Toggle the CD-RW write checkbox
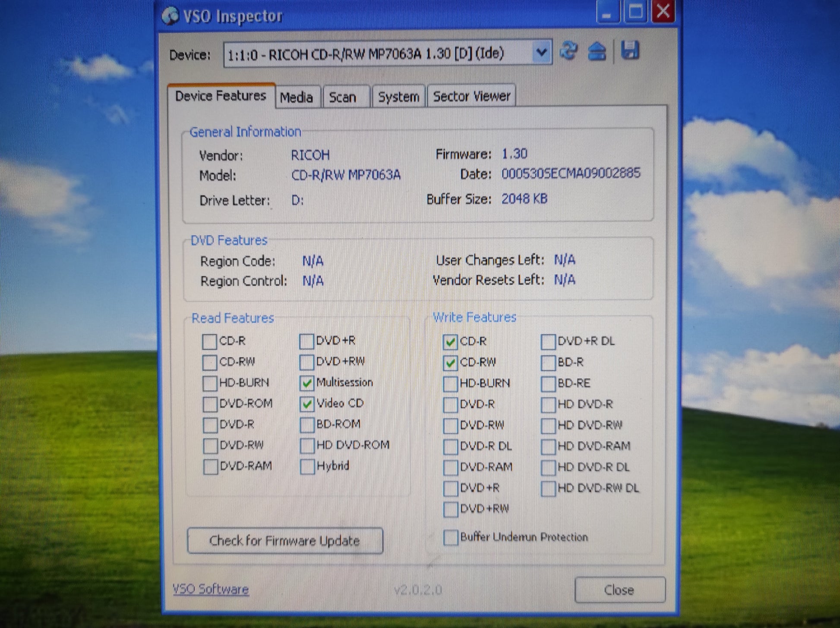Screen dimensions: 840x628 450,363
